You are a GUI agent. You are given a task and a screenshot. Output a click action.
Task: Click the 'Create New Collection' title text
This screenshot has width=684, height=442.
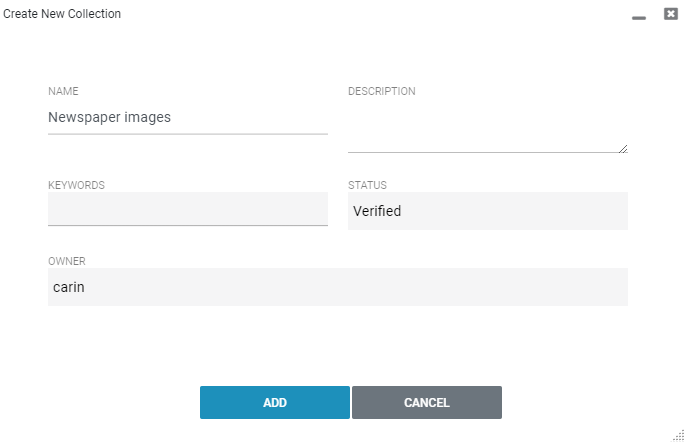coord(62,14)
